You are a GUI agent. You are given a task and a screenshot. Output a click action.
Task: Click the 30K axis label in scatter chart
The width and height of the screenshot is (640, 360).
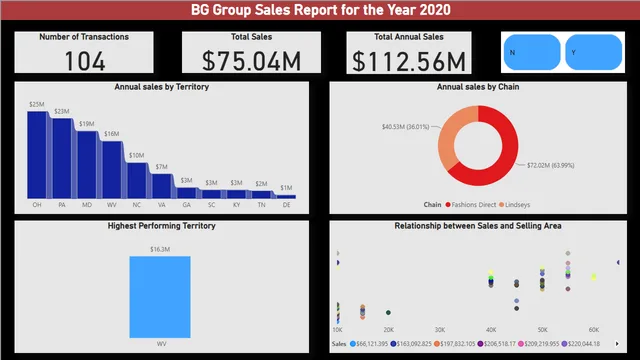tap(440, 329)
